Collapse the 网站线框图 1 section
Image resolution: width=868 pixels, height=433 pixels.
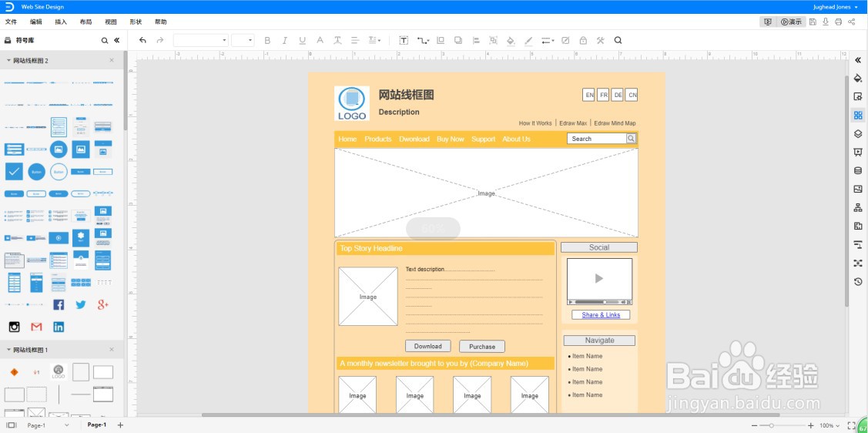click(8, 350)
